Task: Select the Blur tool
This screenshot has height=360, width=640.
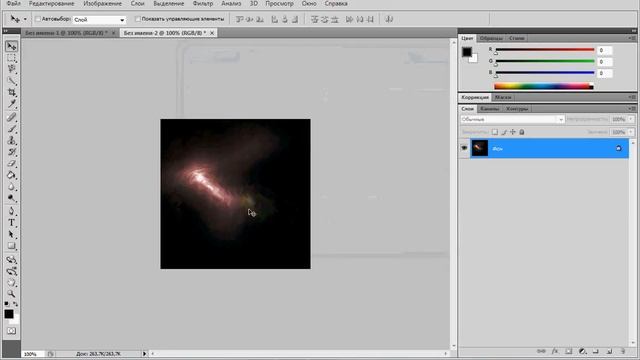Action: [11, 187]
